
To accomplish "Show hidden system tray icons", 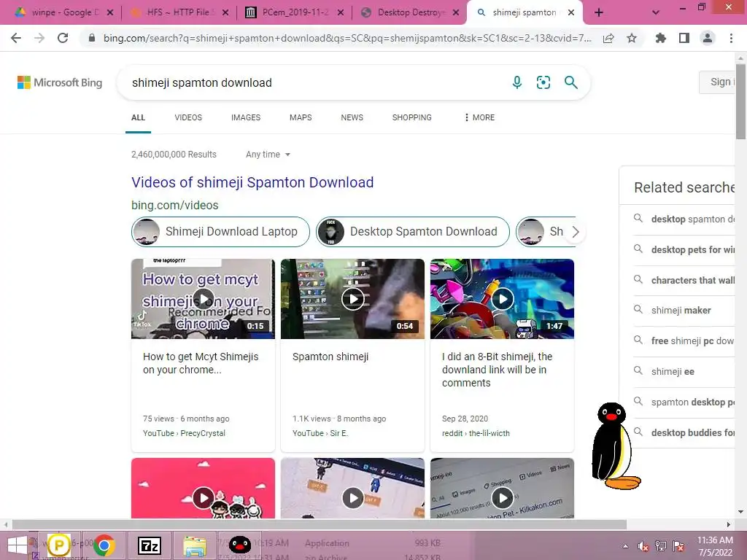I will click(x=625, y=546).
